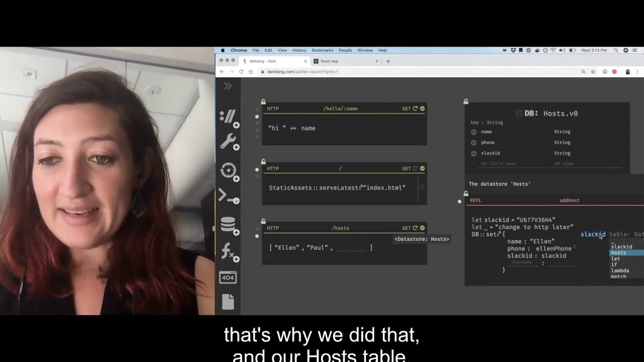644x362 pixels.
Task: Click the addHost REPL name
Action: (570, 201)
